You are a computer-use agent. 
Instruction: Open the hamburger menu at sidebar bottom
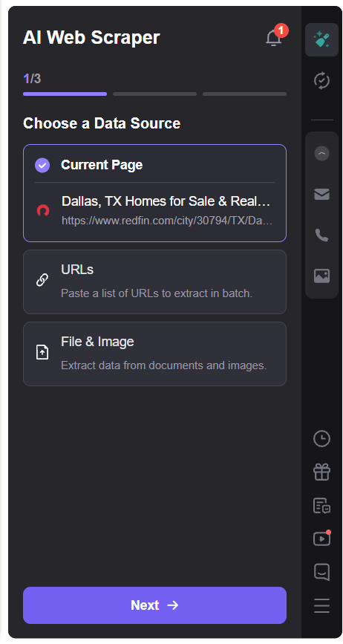321,605
